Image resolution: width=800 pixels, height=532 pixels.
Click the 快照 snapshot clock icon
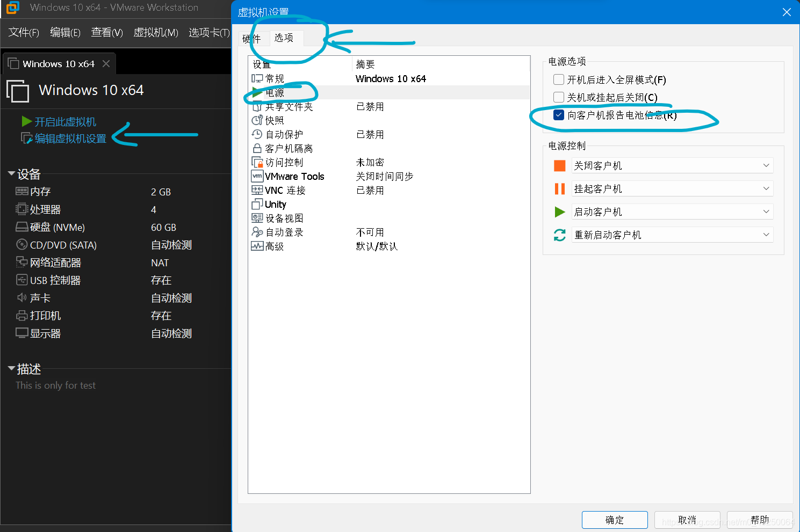coord(257,120)
